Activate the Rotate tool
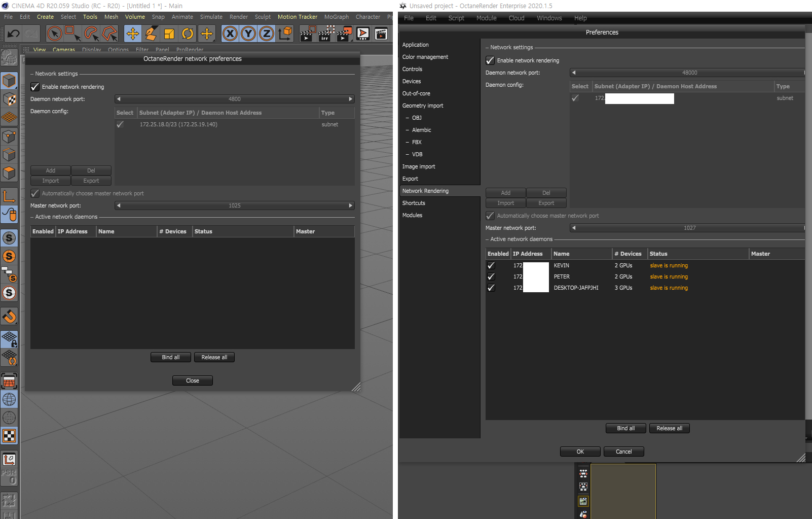The height and width of the screenshot is (519, 812). pyautogui.click(x=188, y=34)
